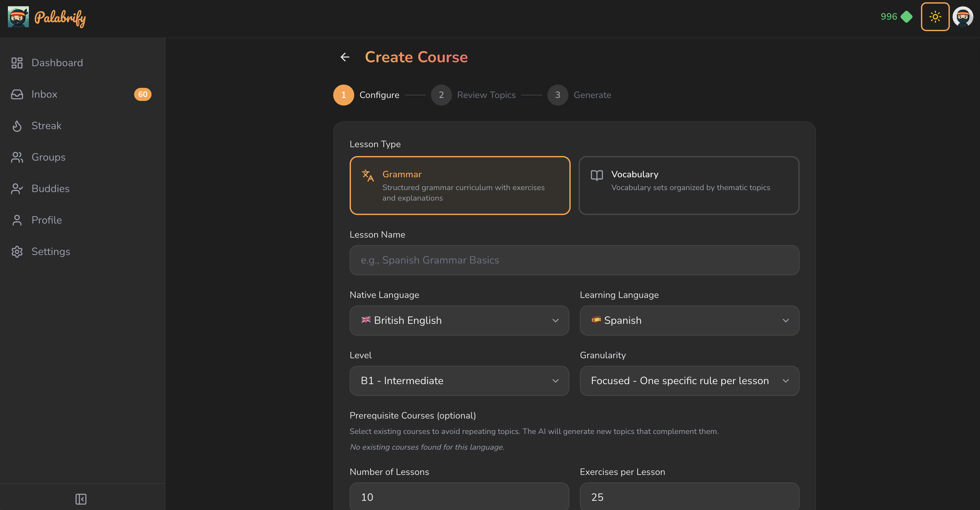Viewport: 980px width, 510px height.
Task: Click 'No existing courses found for this language.' text
Action: pyautogui.click(x=427, y=447)
